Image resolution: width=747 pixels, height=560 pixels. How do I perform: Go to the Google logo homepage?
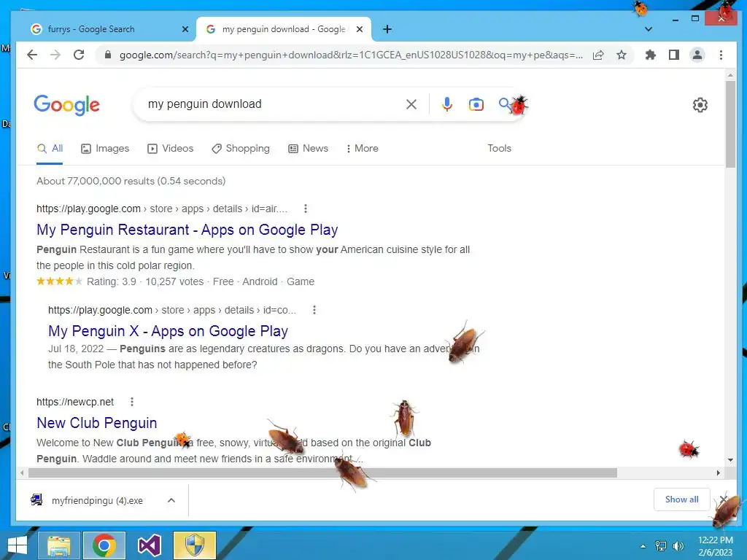[66, 105]
